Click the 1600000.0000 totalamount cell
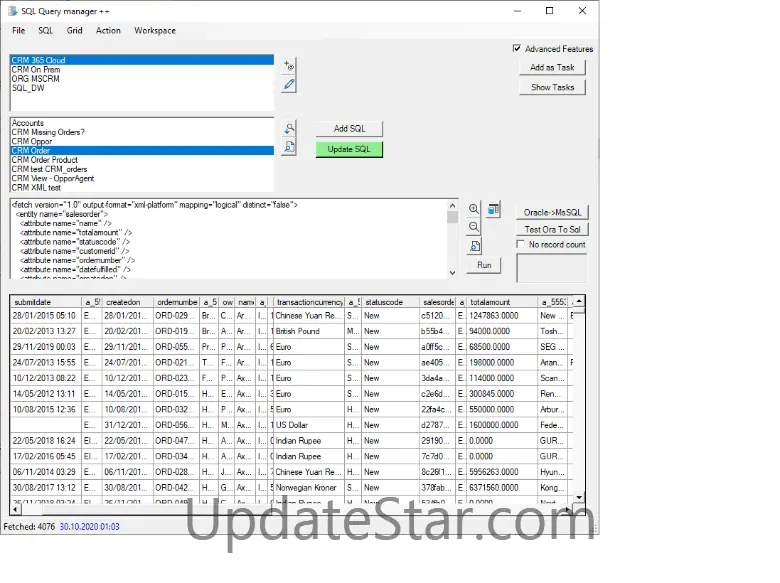This screenshot has width=780, height=583. 502,425
